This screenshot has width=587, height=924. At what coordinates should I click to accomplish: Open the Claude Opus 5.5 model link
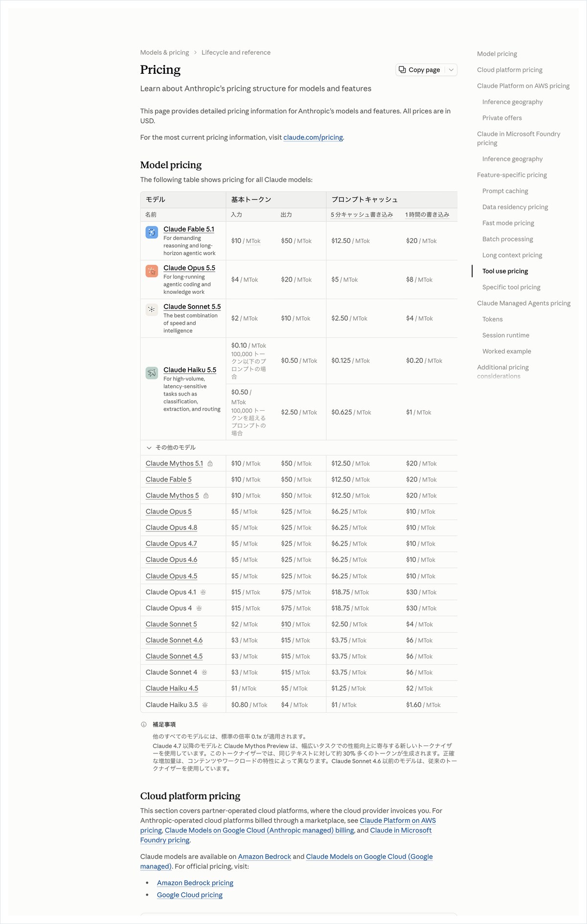click(x=189, y=268)
